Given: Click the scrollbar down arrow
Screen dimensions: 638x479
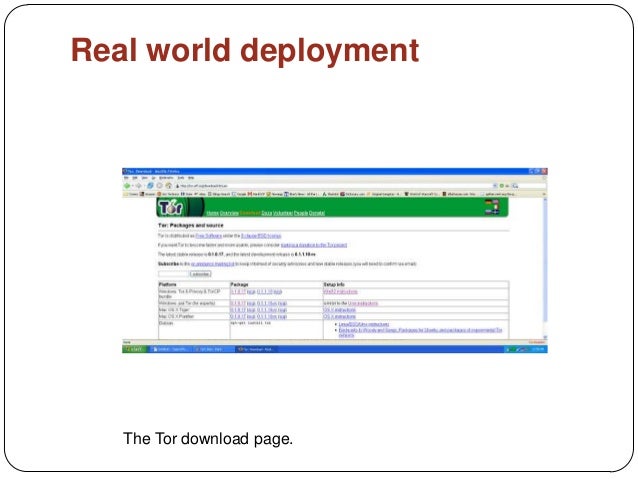Looking at the screenshot, I should [545, 337].
